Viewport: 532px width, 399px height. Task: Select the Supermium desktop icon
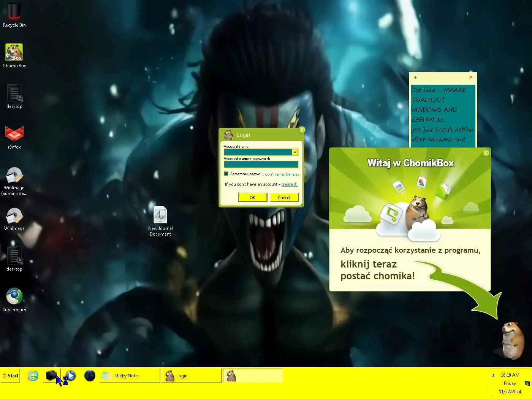(x=14, y=300)
